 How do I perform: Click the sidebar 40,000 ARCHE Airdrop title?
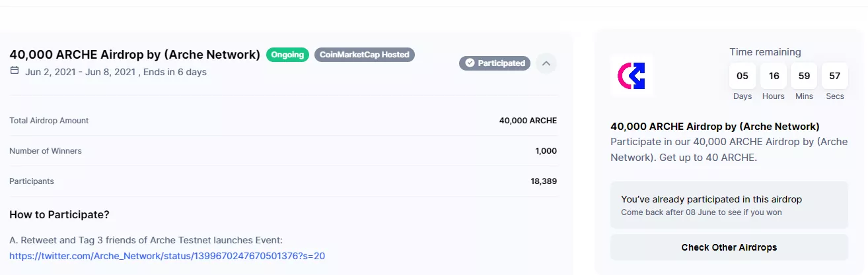715,126
